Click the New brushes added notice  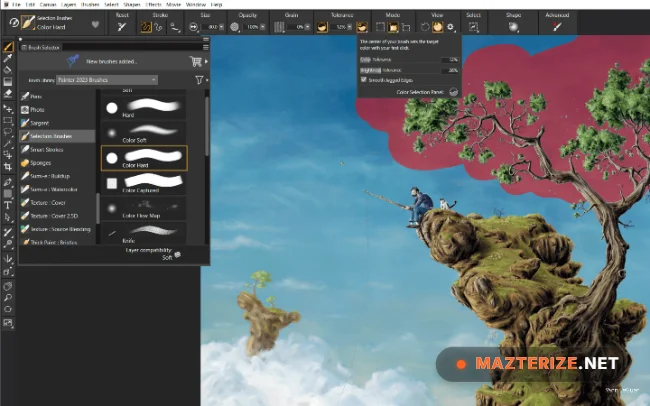[x=111, y=61]
